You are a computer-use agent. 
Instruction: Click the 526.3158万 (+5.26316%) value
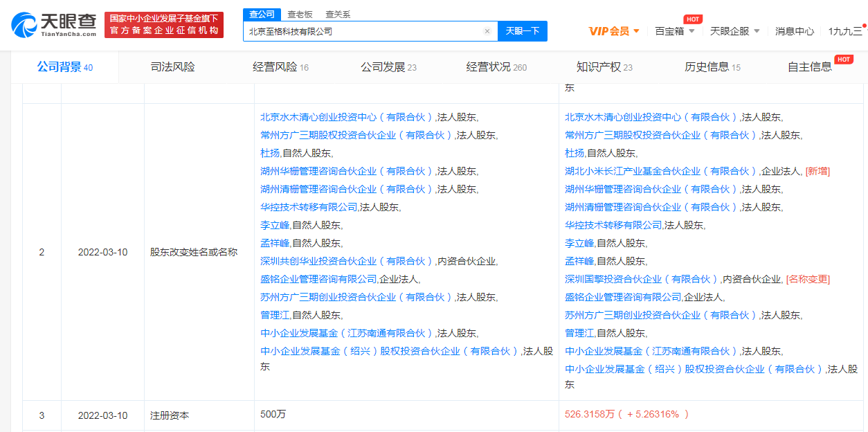627,415
